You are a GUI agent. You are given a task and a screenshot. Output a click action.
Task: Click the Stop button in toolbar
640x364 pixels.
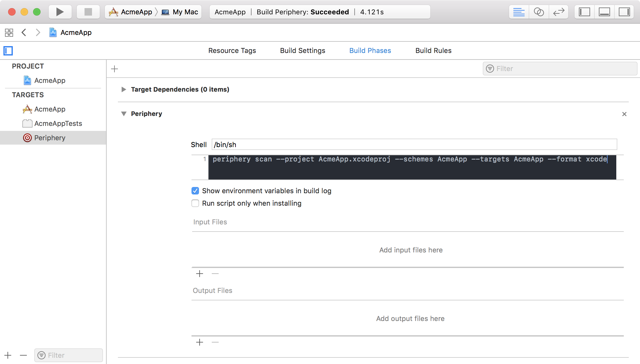click(x=87, y=12)
